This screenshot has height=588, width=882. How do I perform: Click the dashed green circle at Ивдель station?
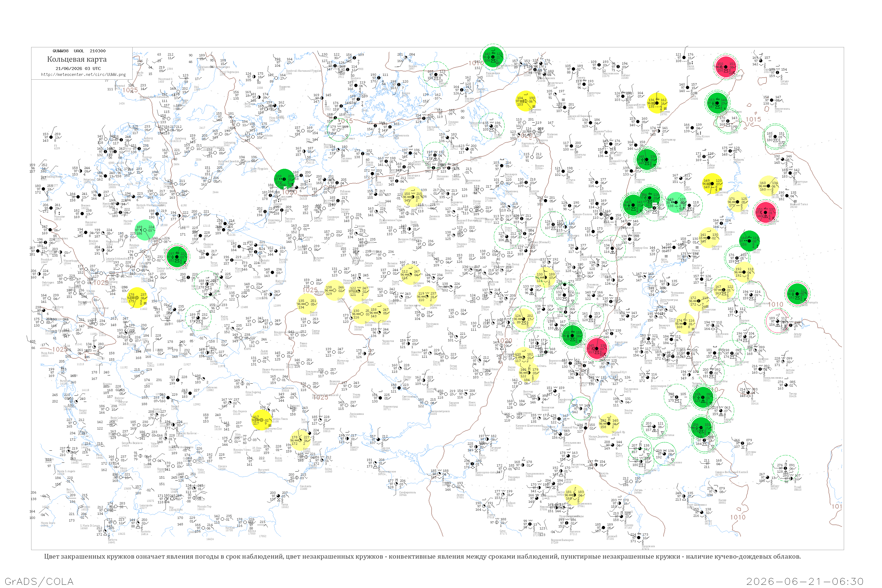[775, 136]
